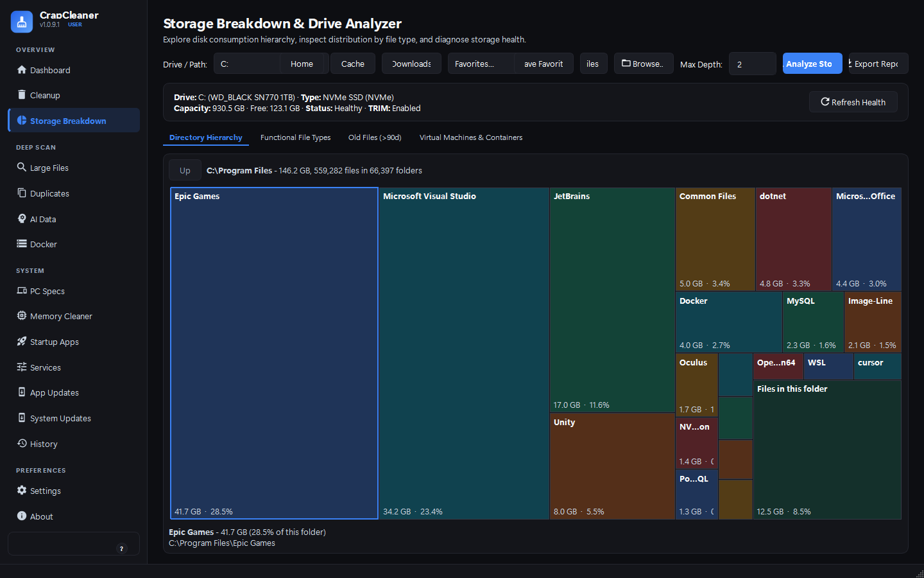Screen dimensions: 924x578
Task: Select the MySQL treemap block
Action: 814,322
